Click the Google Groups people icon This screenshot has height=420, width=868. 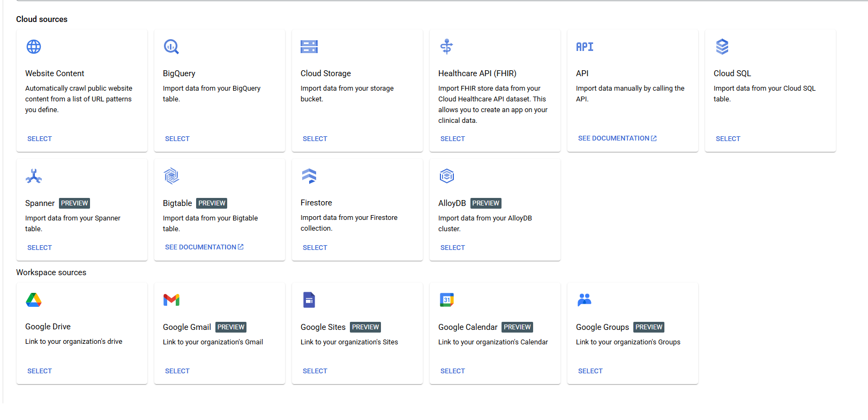point(585,299)
